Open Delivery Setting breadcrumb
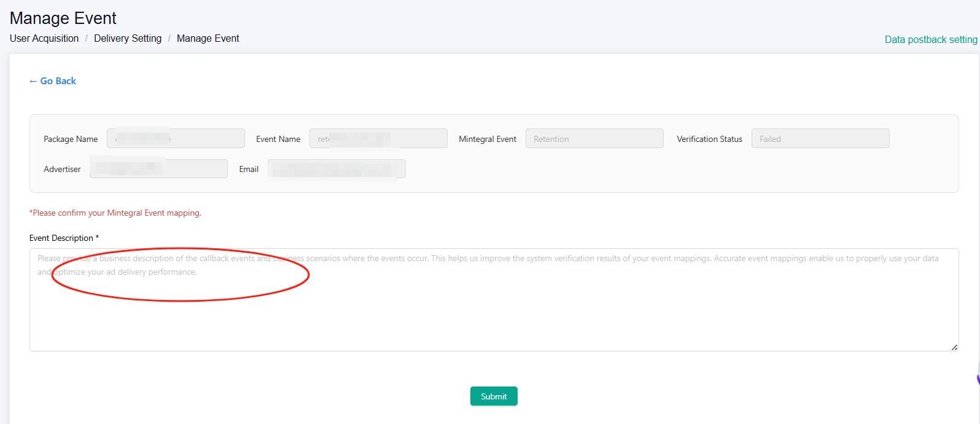The image size is (980, 424). tap(128, 38)
